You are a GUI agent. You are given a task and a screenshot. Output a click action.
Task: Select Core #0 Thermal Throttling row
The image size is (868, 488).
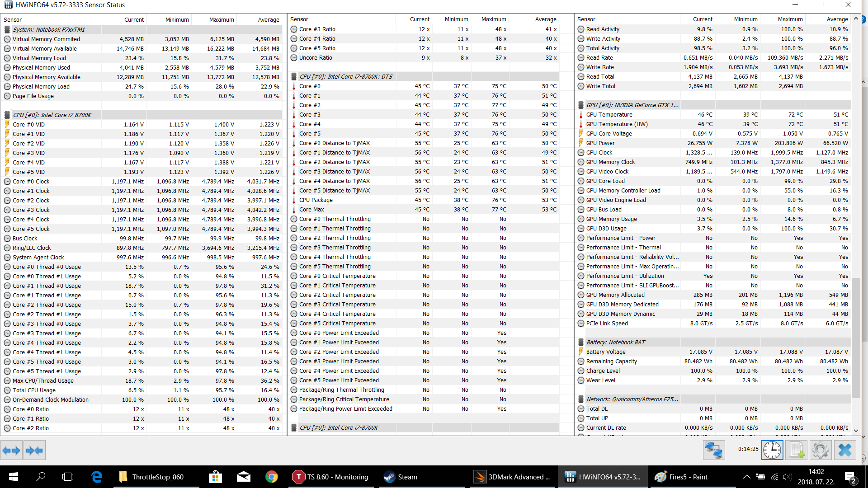[x=424, y=219]
